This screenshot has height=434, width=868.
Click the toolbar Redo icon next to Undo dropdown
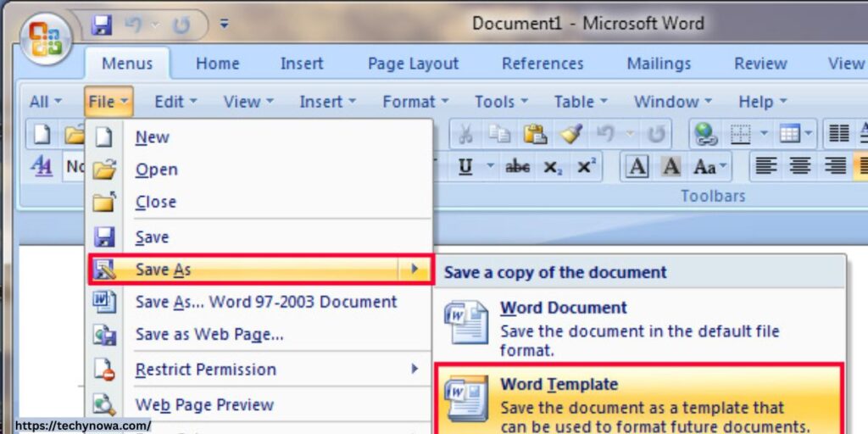656,135
